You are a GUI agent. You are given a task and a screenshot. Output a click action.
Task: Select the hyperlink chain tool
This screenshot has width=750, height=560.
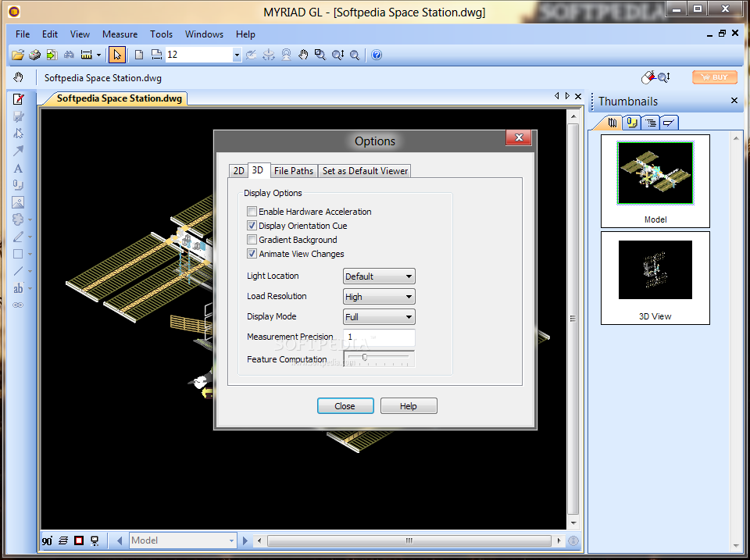(x=18, y=305)
